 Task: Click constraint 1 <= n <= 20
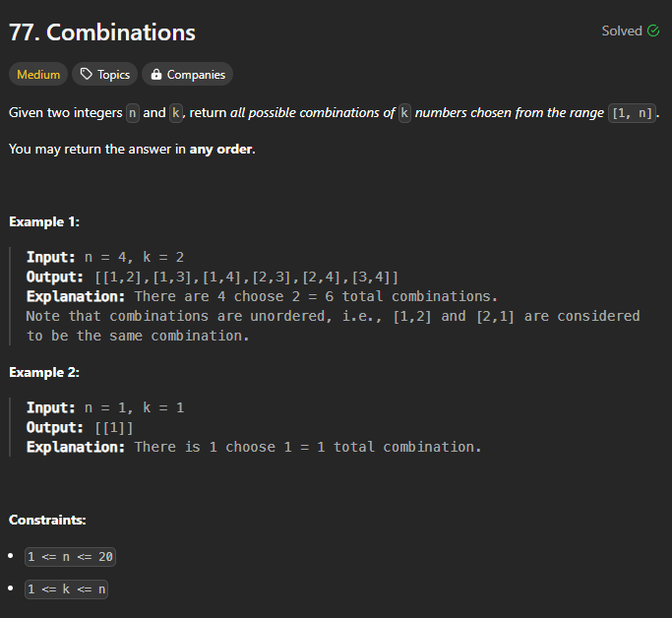click(70, 557)
